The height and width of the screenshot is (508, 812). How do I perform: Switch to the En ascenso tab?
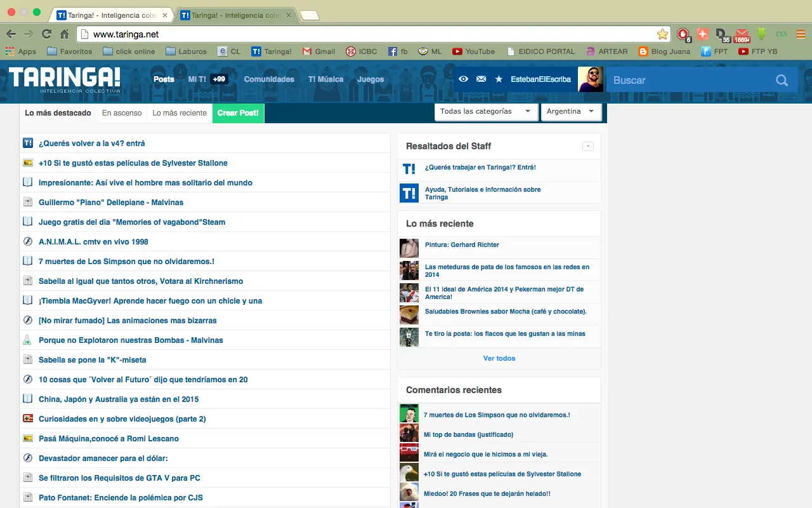pyautogui.click(x=122, y=113)
